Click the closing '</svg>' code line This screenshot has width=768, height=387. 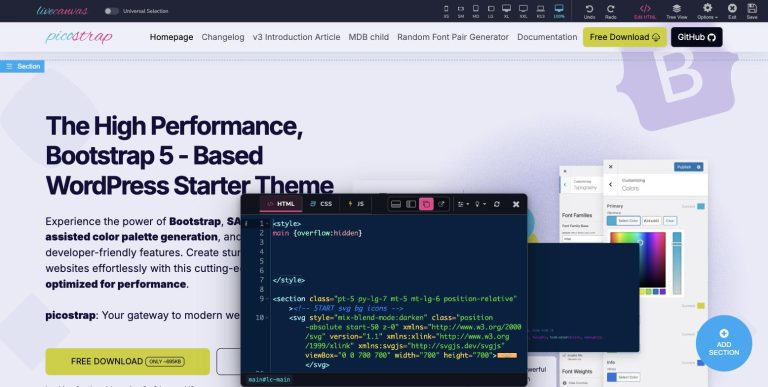pyautogui.click(x=317, y=365)
